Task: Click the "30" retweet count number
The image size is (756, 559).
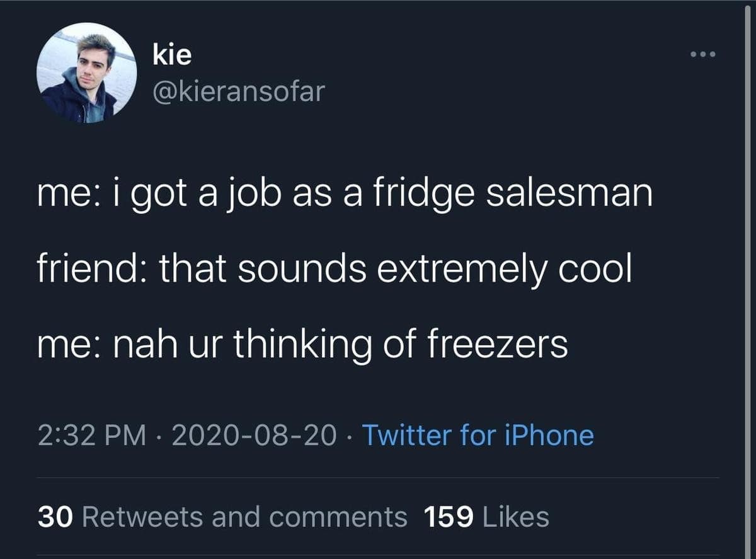Action: tap(56, 517)
